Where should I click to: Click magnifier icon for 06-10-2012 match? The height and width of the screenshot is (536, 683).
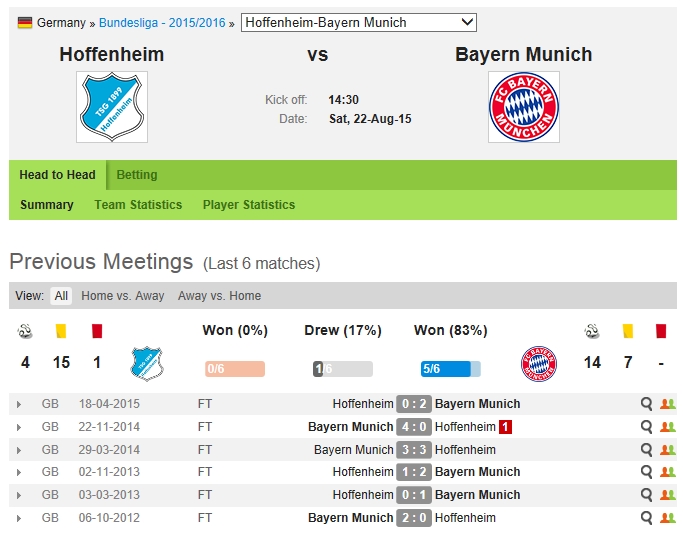[x=647, y=518]
